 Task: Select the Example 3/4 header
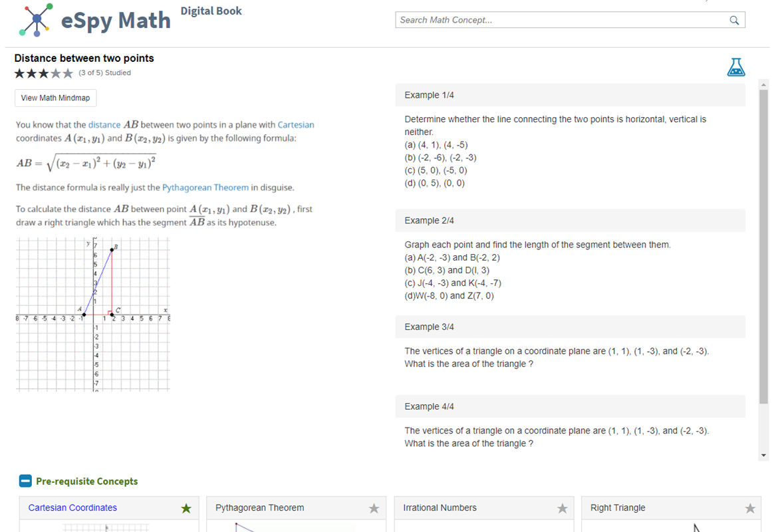pos(570,327)
